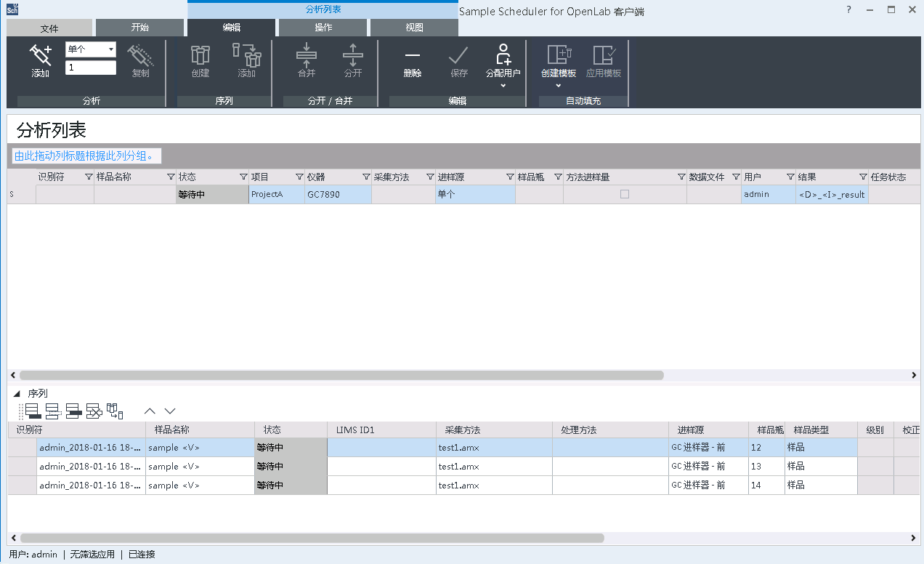Click the 样品类型 column header
The width and height of the screenshot is (924, 564).
tap(822, 430)
